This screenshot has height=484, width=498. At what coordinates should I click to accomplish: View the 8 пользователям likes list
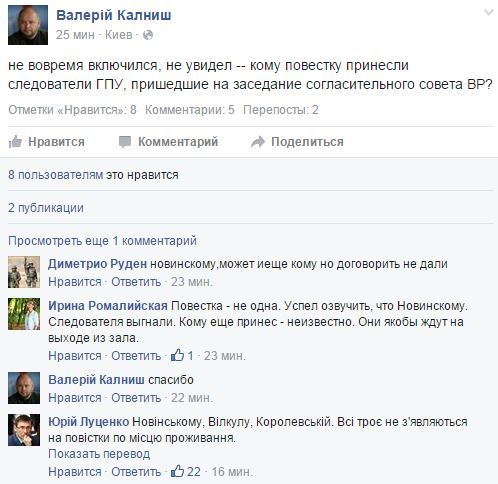point(56,175)
